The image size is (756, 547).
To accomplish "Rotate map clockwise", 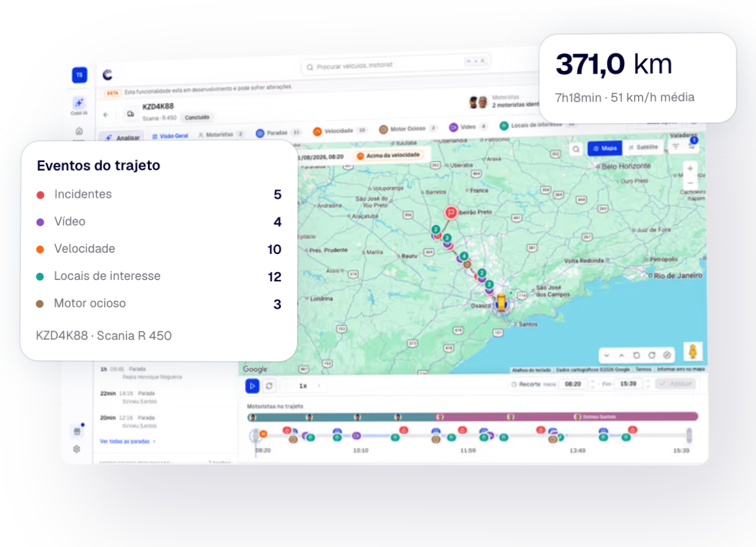I will coord(652,355).
